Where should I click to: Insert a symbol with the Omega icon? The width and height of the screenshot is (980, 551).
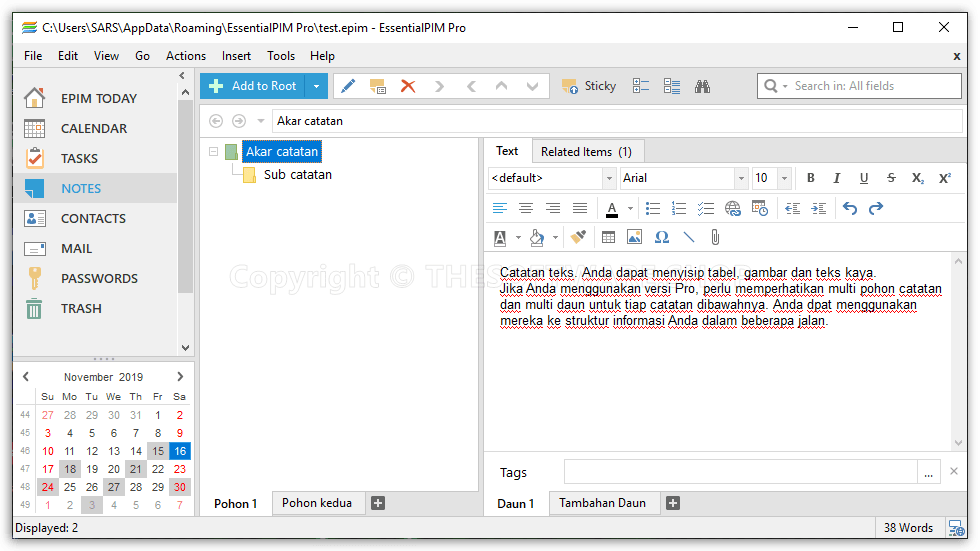tap(661, 237)
